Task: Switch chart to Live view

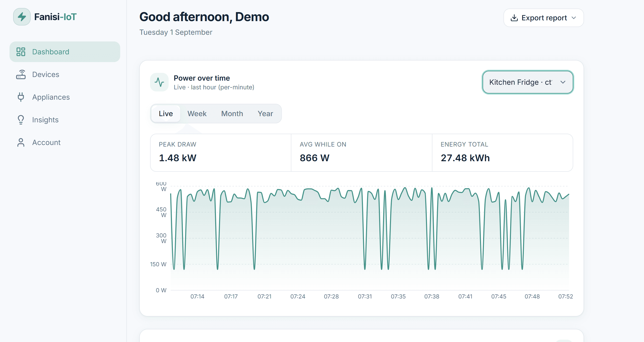Action: (166, 114)
